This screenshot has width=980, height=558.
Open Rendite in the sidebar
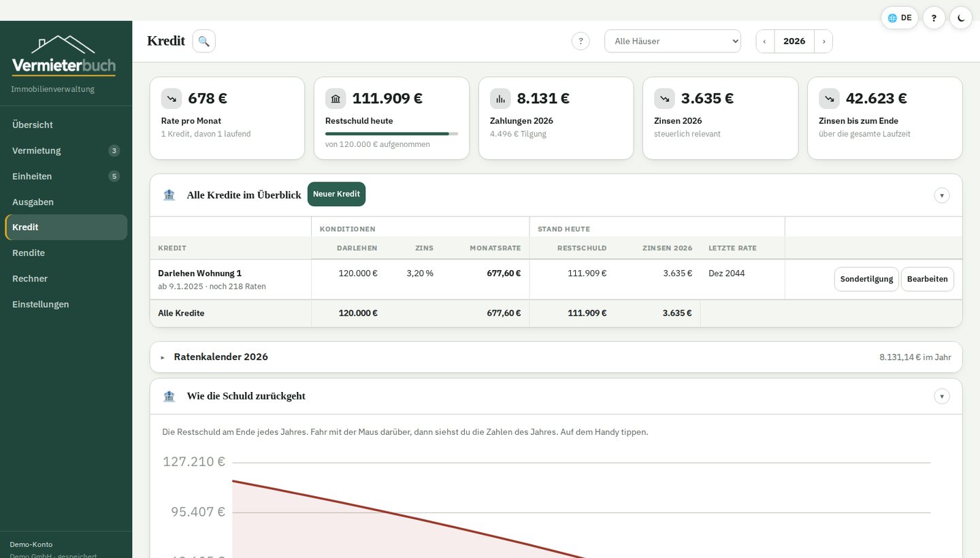coord(66,253)
